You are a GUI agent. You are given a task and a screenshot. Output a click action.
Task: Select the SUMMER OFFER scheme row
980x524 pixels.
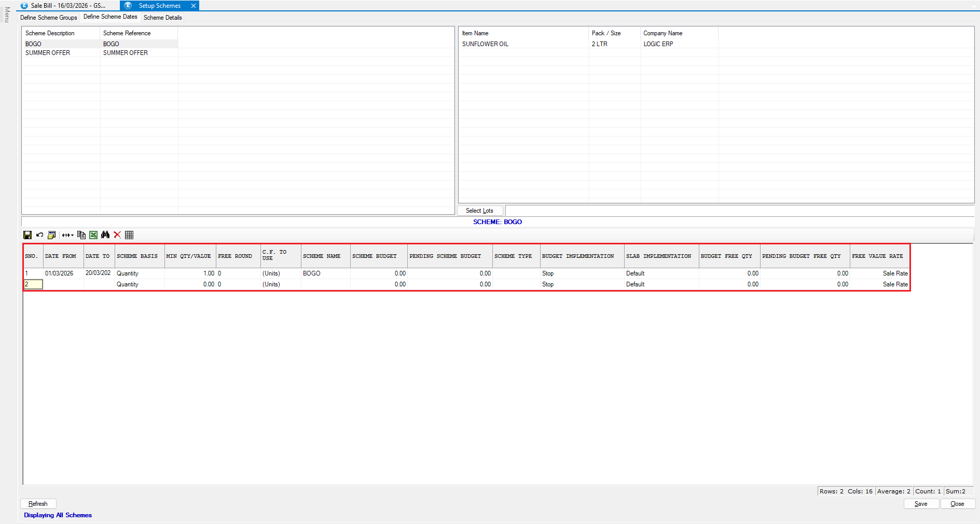point(48,53)
